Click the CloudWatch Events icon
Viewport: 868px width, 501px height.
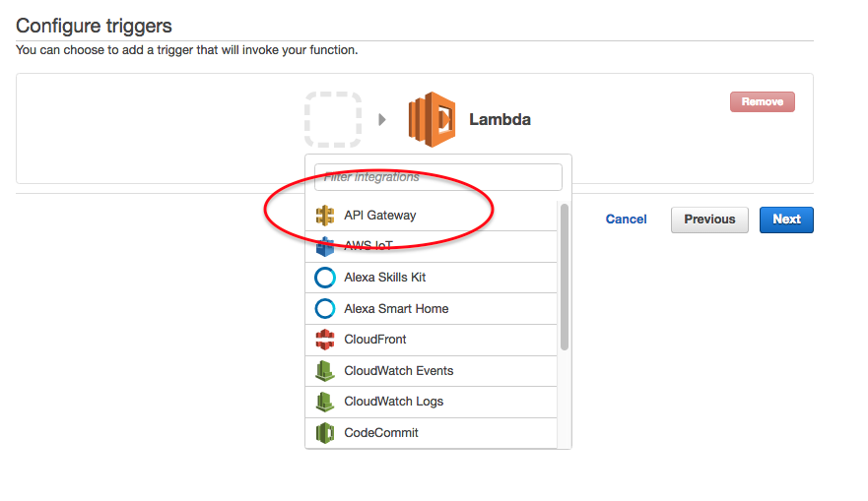325,371
